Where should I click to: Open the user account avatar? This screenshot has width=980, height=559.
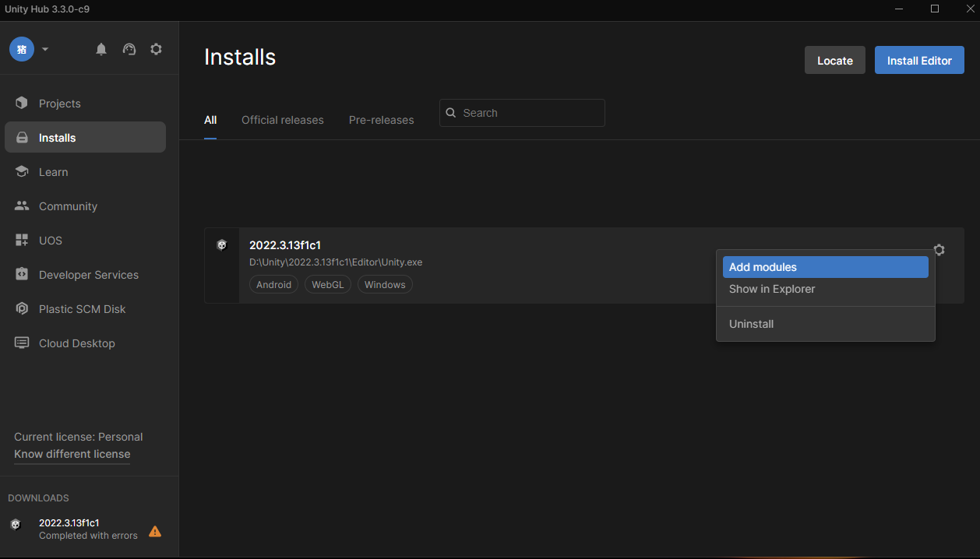tap(22, 49)
